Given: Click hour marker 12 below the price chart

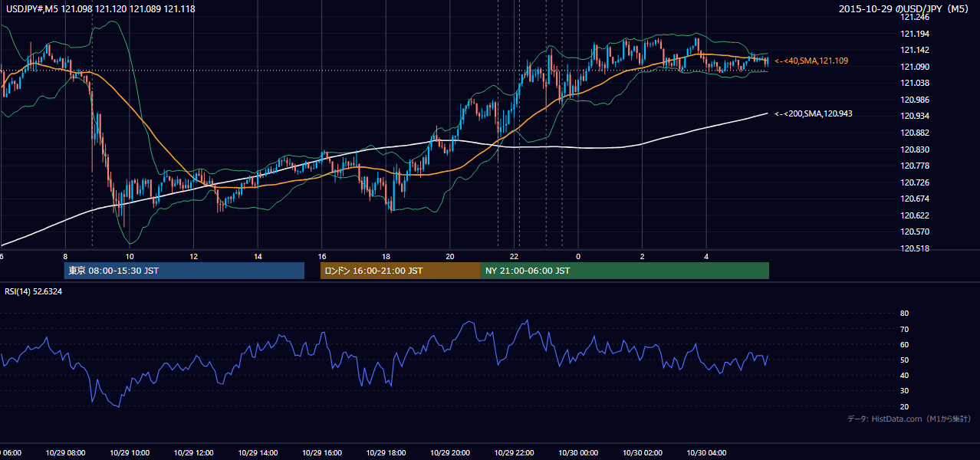Looking at the screenshot, I should (x=193, y=256).
